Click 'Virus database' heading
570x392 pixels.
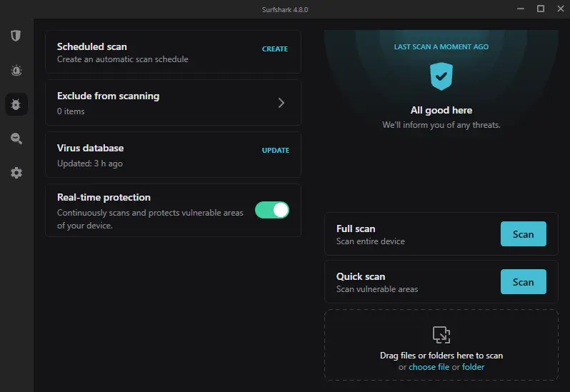(90, 148)
